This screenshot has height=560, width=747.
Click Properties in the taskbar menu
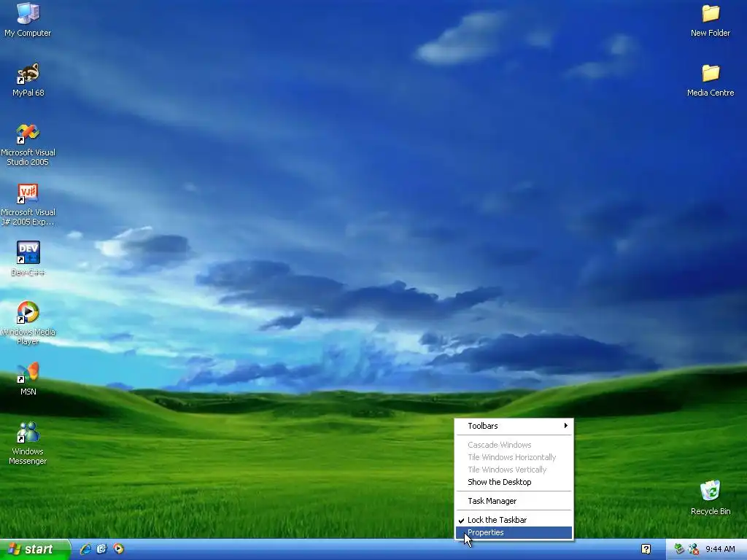[514, 532]
